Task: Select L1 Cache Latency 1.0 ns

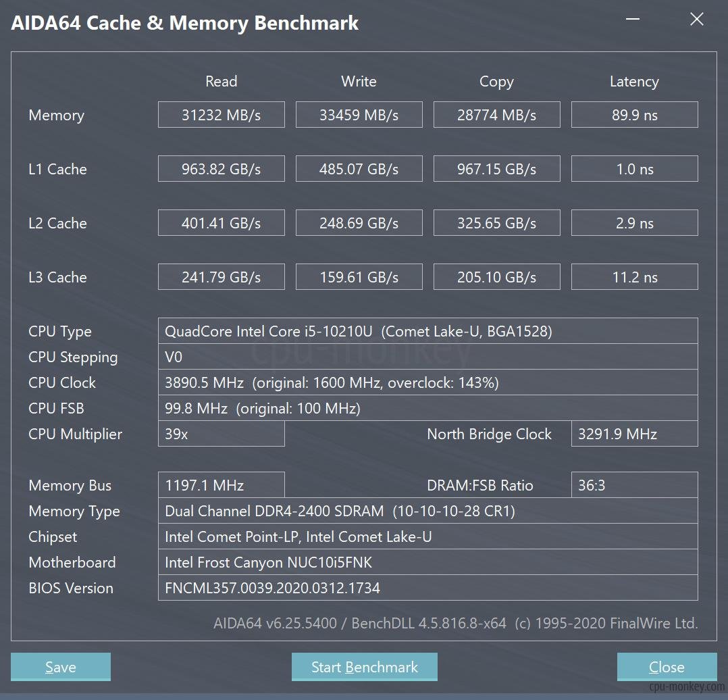Action: point(635,169)
